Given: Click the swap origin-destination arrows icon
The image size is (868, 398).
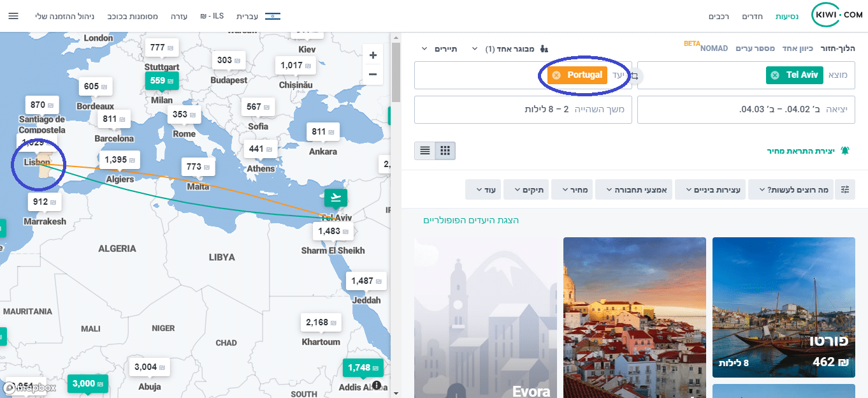Looking at the screenshot, I should (x=635, y=76).
